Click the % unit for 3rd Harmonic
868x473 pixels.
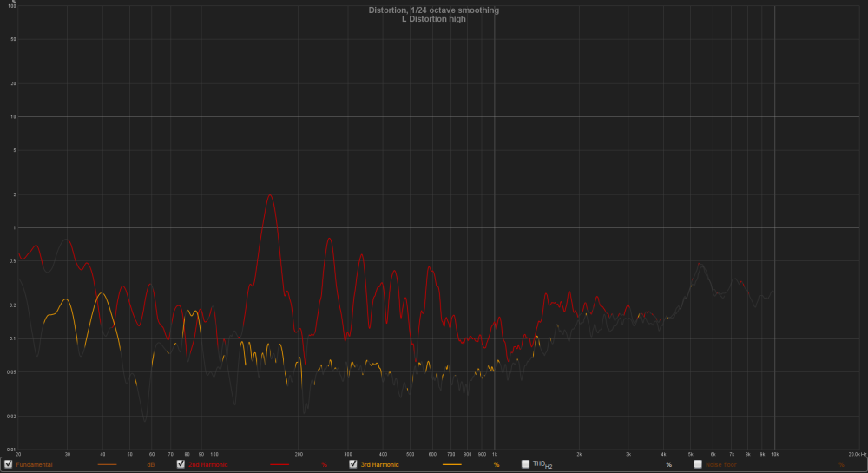click(x=496, y=464)
